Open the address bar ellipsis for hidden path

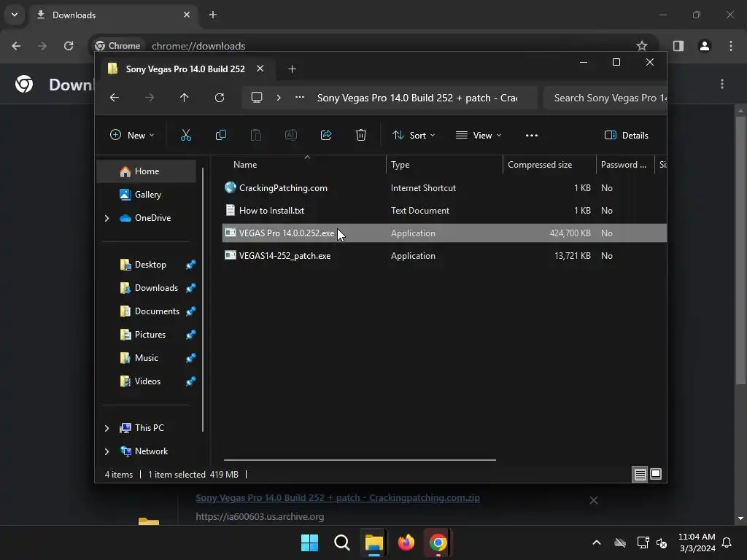(300, 97)
